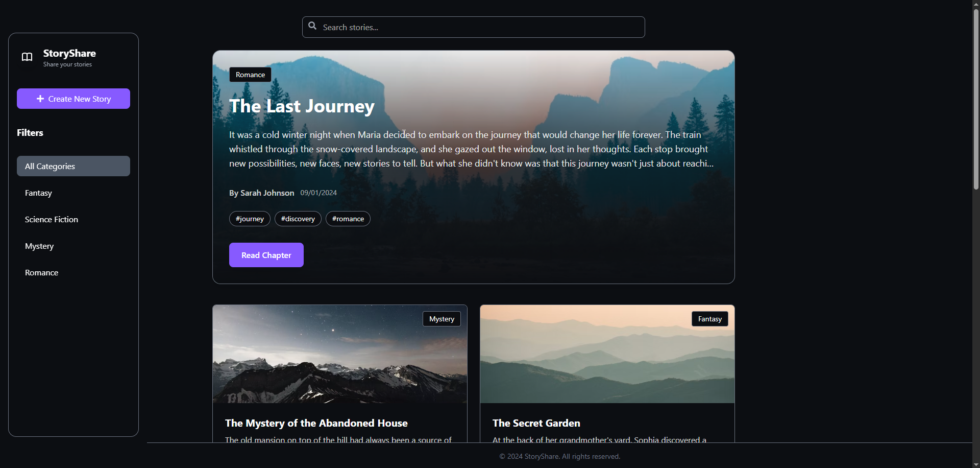Image resolution: width=980 pixels, height=468 pixels.
Task: Filter stories by Fantasy
Action: pyautogui.click(x=73, y=193)
